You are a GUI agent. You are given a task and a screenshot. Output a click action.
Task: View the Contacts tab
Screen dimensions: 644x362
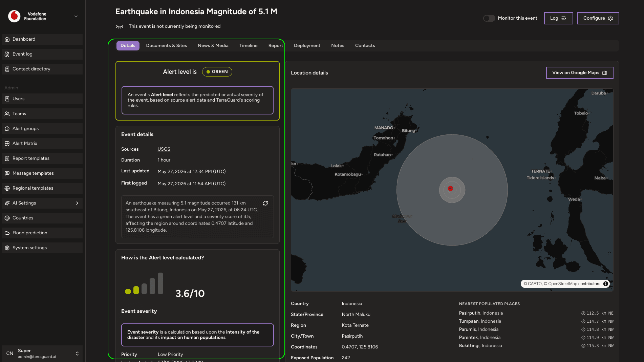(x=365, y=46)
